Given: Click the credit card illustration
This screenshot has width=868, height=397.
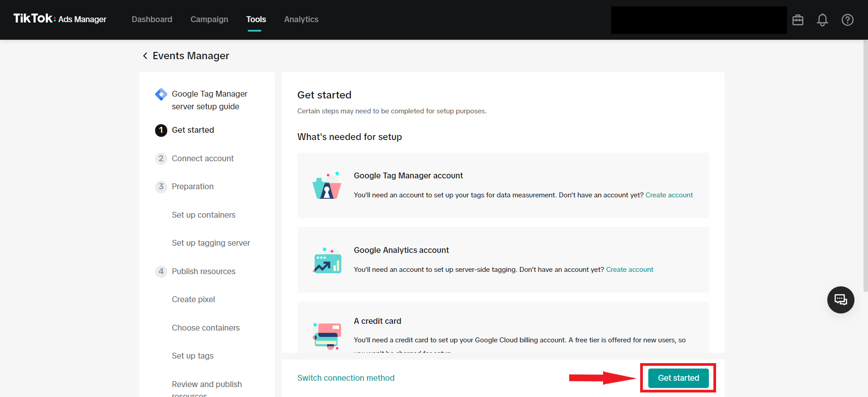Looking at the screenshot, I should [327, 336].
